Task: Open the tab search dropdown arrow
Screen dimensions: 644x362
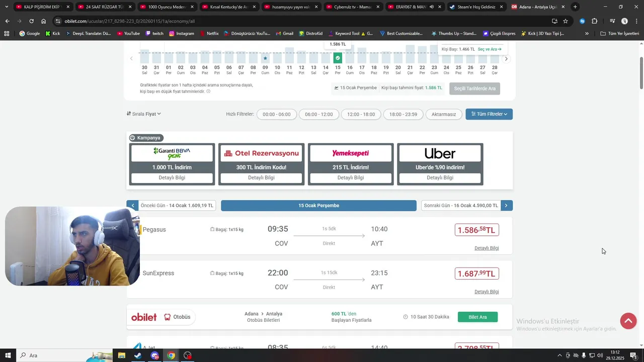Action: 7,7
